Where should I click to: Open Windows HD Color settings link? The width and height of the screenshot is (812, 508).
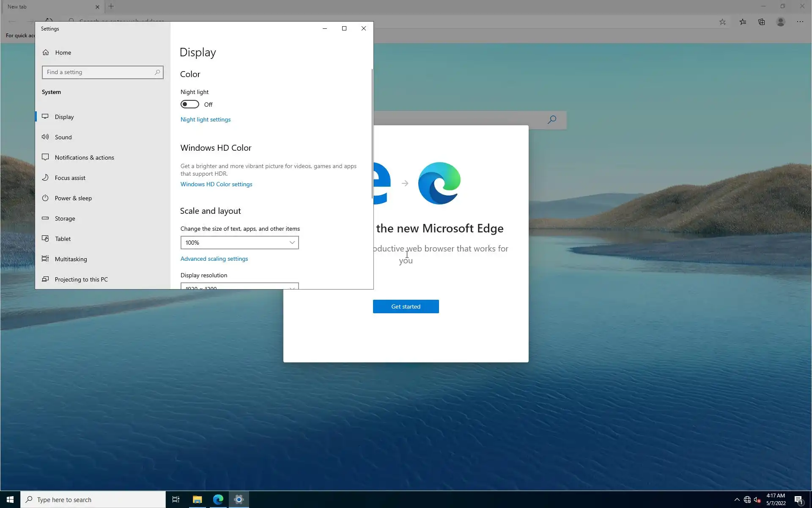point(216,184)
